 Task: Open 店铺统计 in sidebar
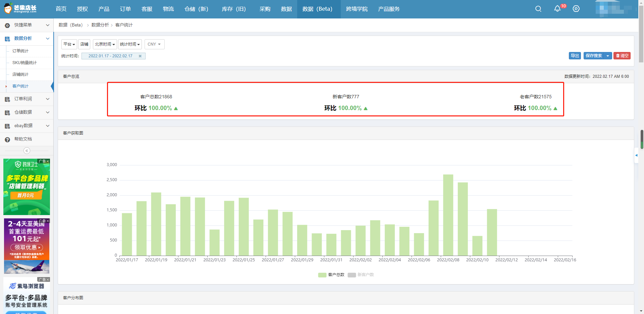pos(20,74)
